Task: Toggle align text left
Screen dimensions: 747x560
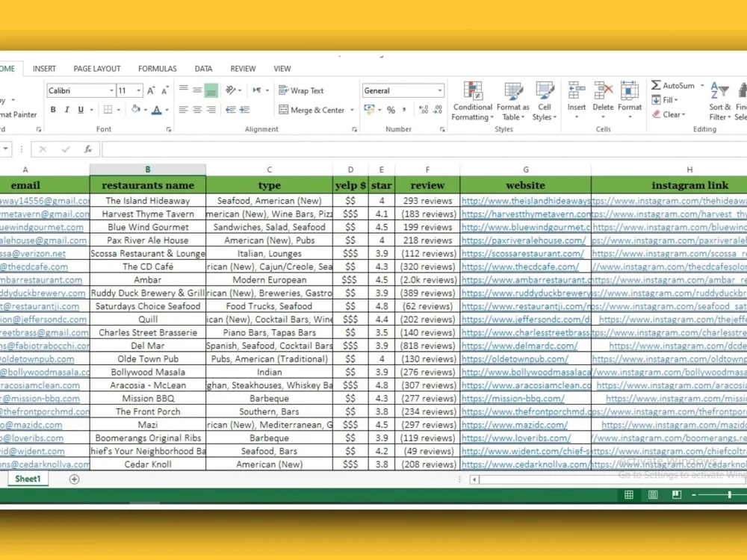Action: [183, 110]
